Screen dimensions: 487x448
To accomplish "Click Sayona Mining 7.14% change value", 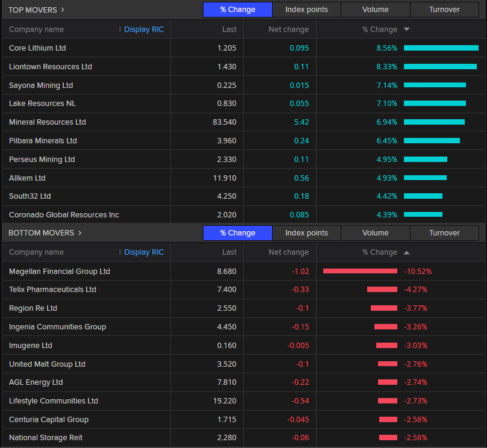I will click(x=387, y=85).
